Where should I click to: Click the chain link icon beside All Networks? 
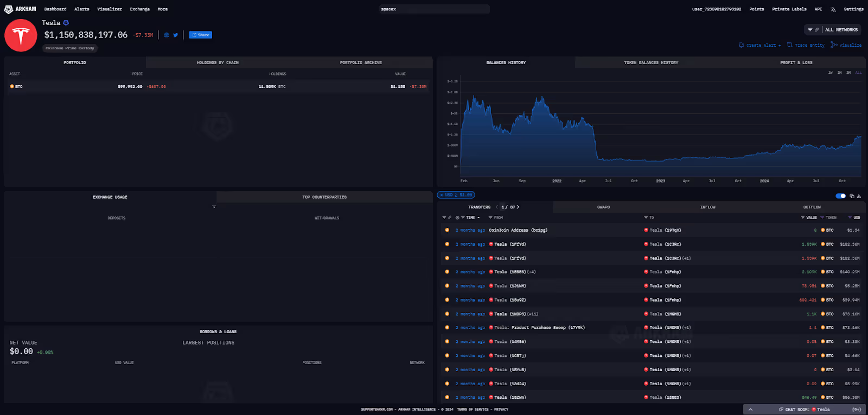(x=816, y=30)
